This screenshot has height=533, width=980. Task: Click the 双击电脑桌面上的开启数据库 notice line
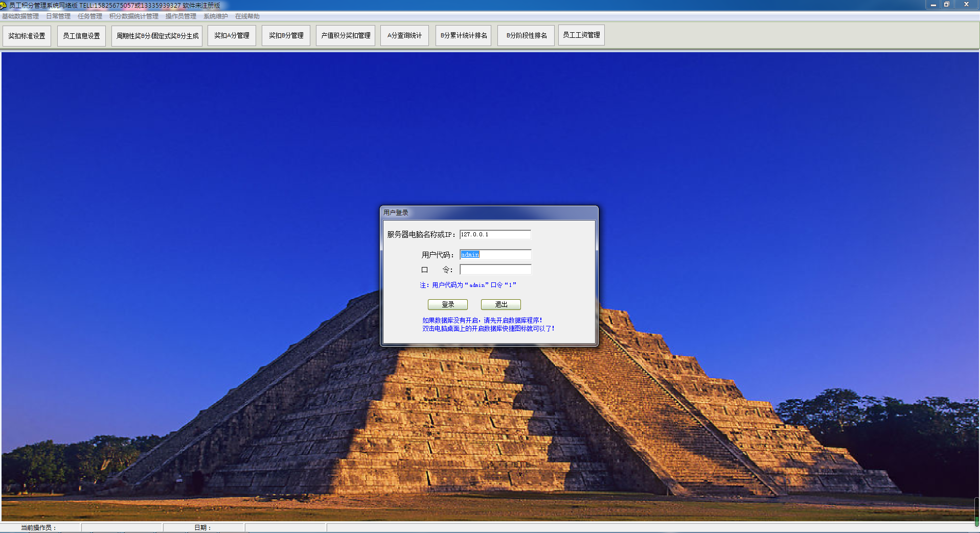click(488, 328)
